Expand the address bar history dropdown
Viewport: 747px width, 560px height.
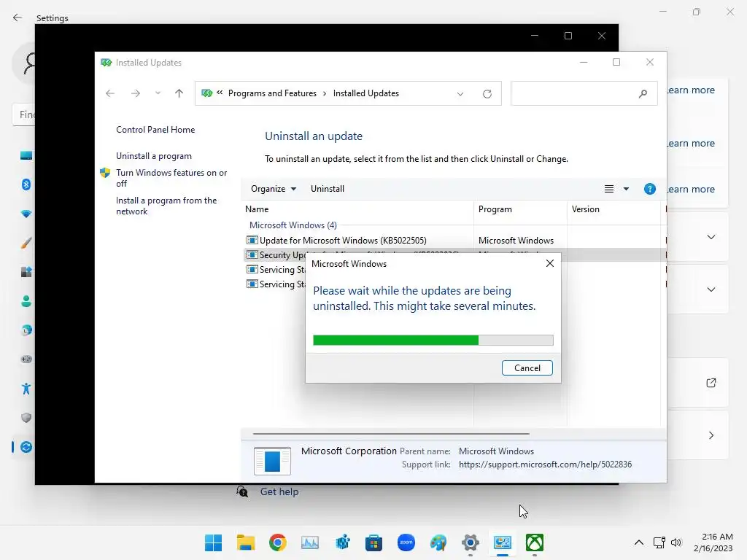[460, 94]
